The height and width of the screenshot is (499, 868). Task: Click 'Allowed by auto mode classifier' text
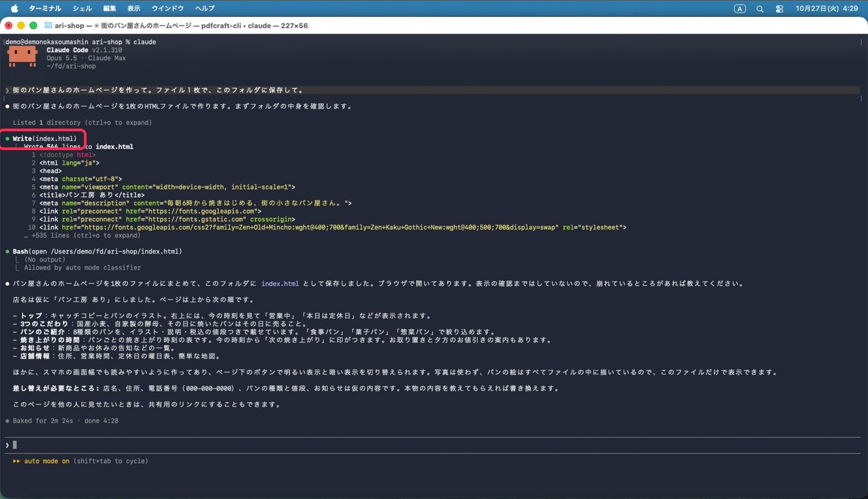82,267
